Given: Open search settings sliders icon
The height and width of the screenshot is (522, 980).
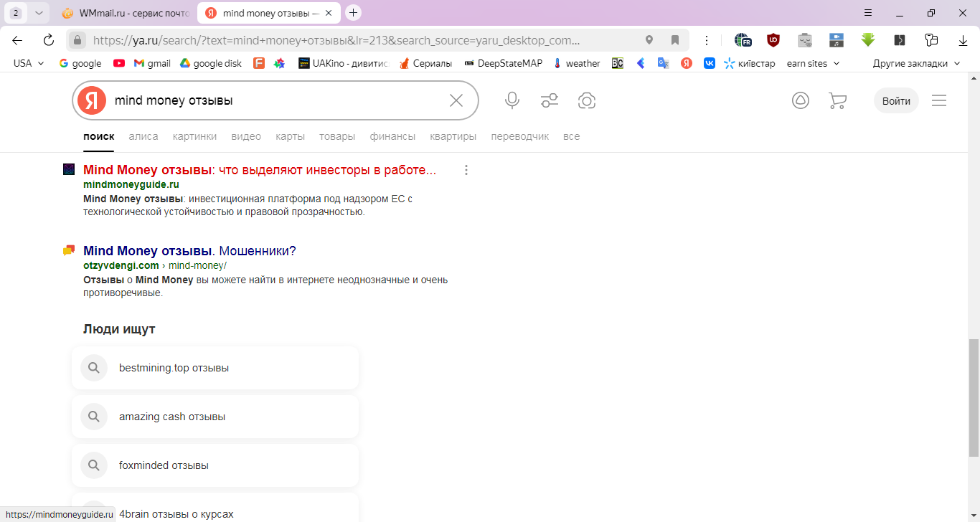Looking at the screenshot, I should click(550, 100).
